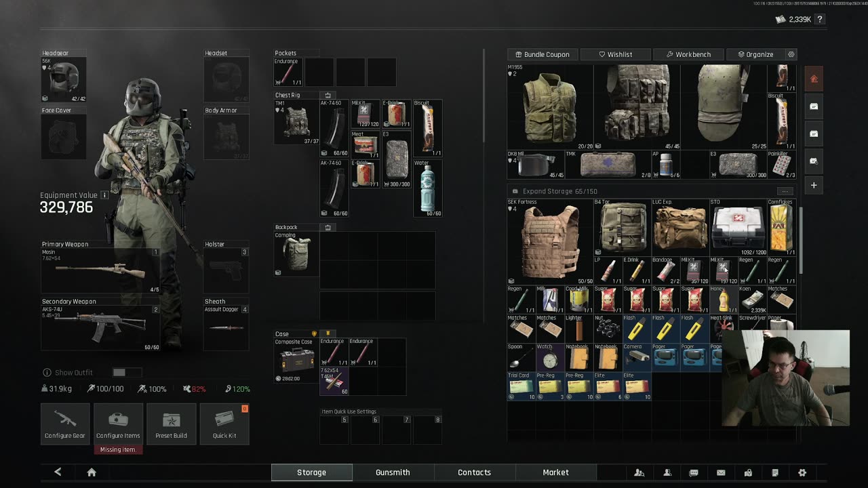Select the SEK Fortress body armor
The image size is (868, 488).
(x=550, y=241)
